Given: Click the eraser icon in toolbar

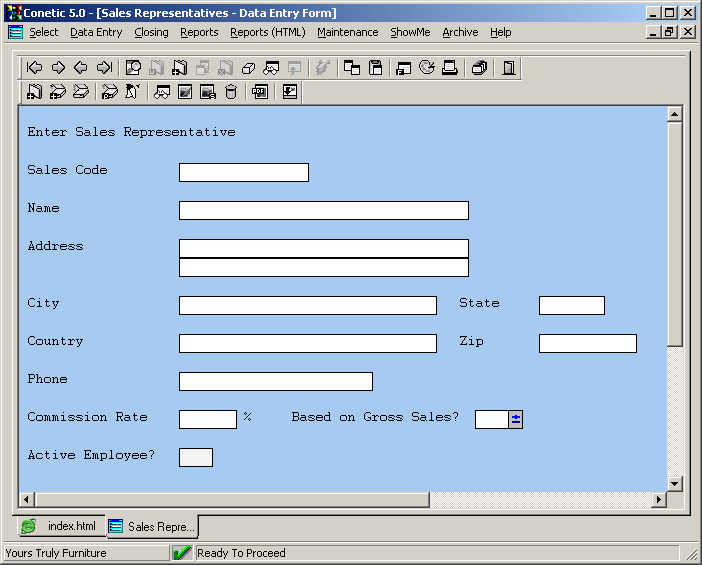Looking at the screenshot, I should 249,68.
